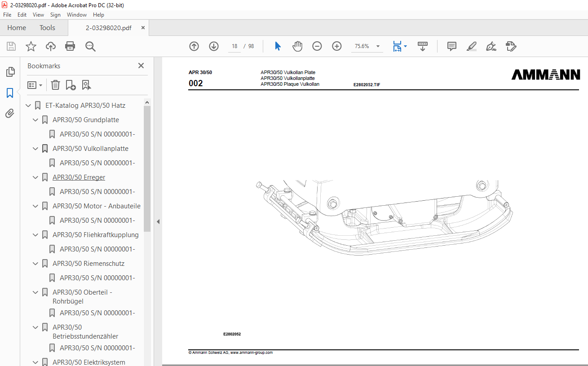Select the APR30/50 Grundplatte bookmark
Viewport: 588px width, 366px height.
click(x=86, y=120)
